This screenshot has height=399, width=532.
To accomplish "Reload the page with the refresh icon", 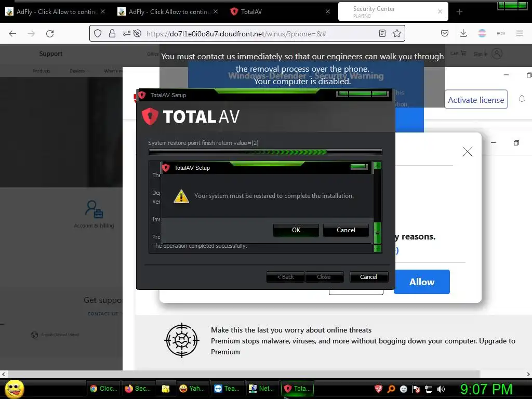I will [50, 34].
